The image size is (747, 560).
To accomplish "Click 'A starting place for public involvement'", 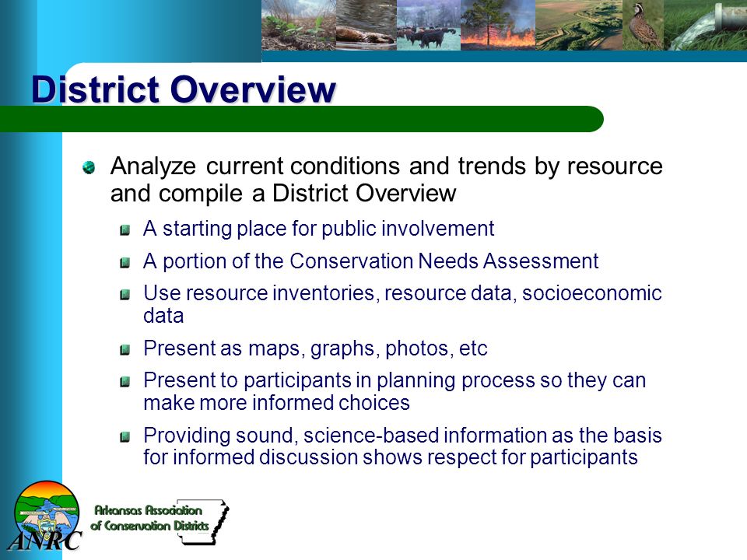I will (319, 229).
